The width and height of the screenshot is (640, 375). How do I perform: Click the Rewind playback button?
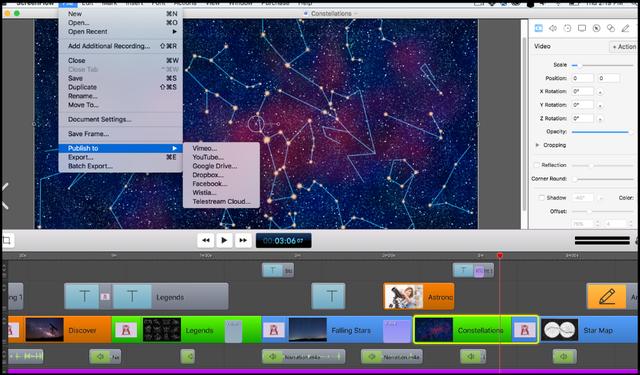coord(206,240)
